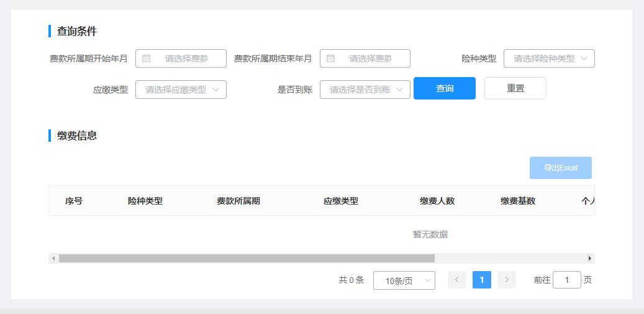644x314 pixels.
Task: Click the 缴费人数 column header
Action: [437, 201]
